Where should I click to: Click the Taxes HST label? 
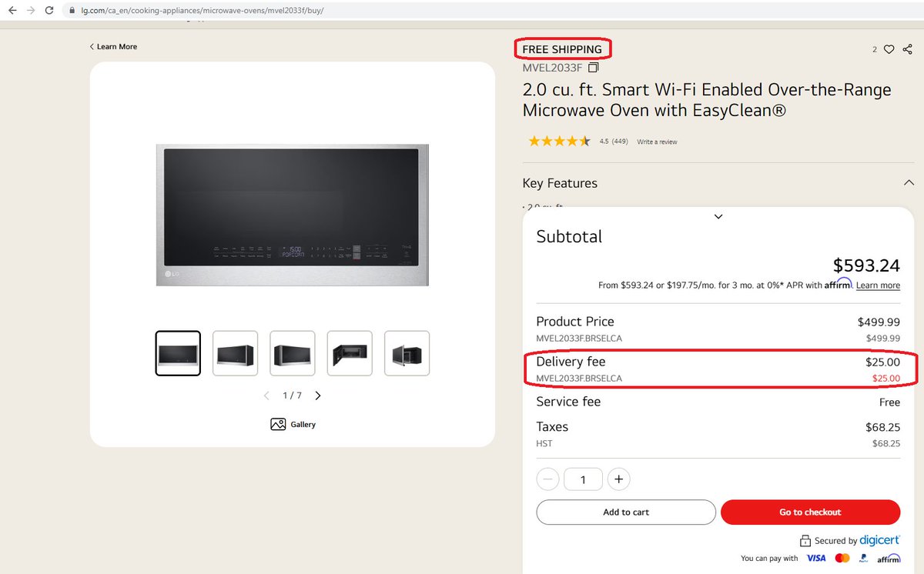(x=544, y=443)
